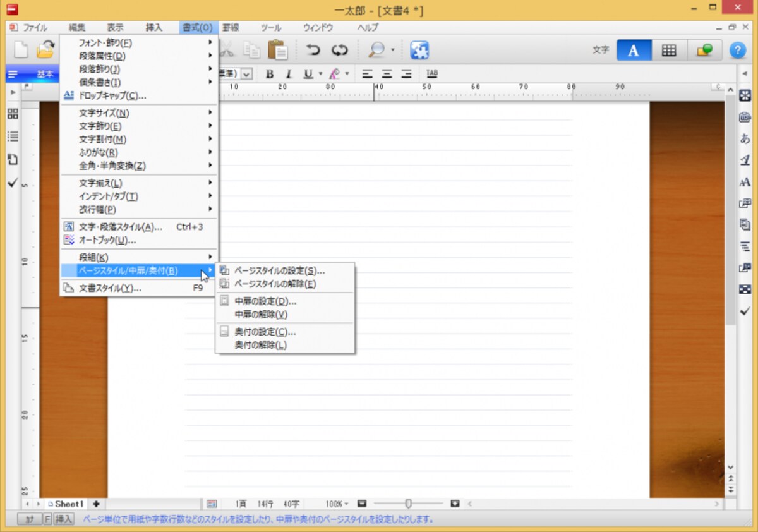
Task: Choose 文字・段落スタイル menu entry
Action: pyautogui.click(x=139, y=227)
